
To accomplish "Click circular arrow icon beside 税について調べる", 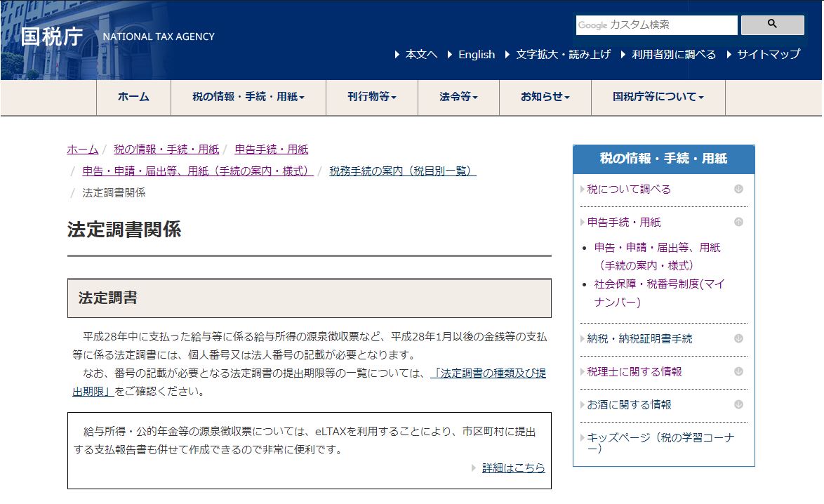I will click(x=738, y=188).
